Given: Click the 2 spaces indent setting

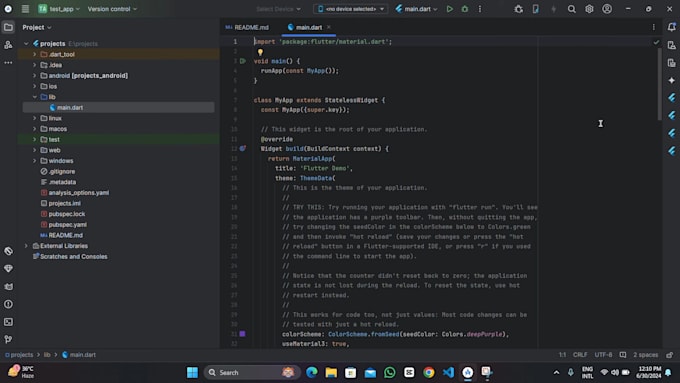Looking at the screenshot, I should [645, 355].
